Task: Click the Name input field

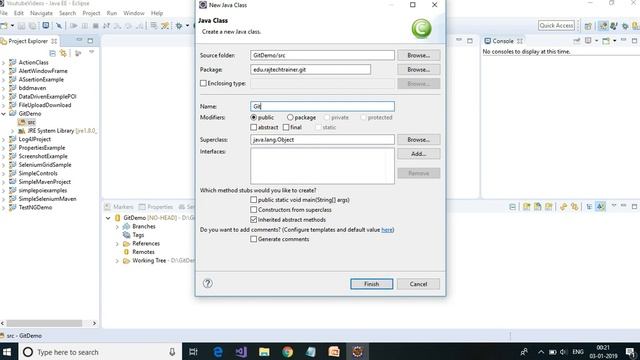Action: point(322,107)
